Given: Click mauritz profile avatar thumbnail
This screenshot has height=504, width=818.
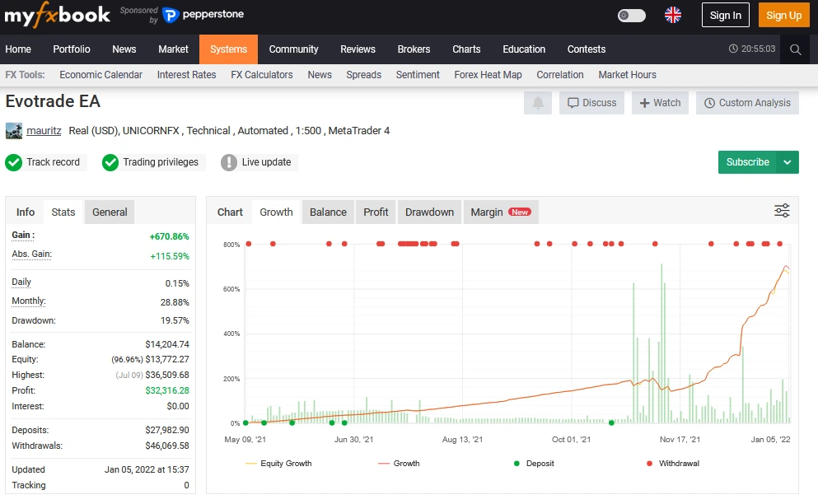Looking at the screenshot, I should [14, 130].
